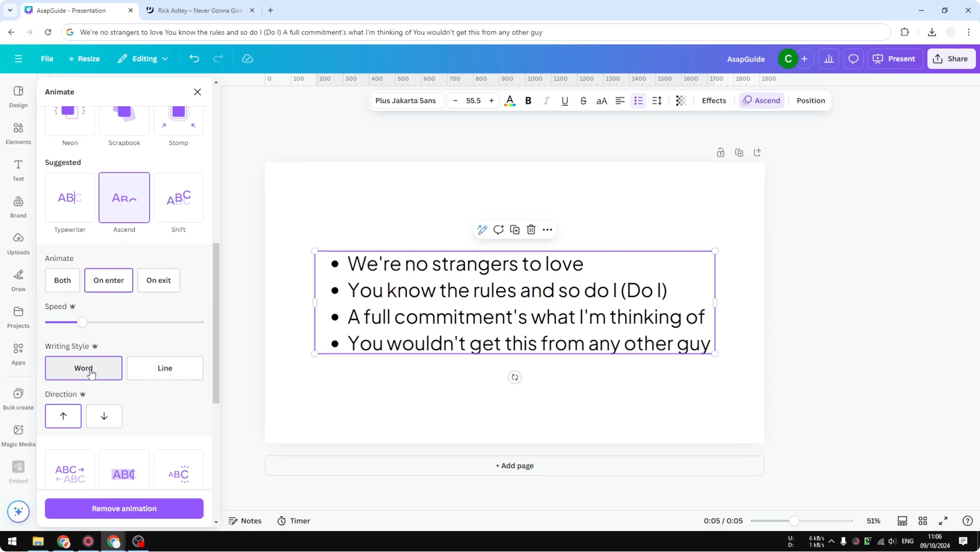Select upward direction arrow
The width and height of the screenshot is (980, 552).
click(x=63, y=416)
